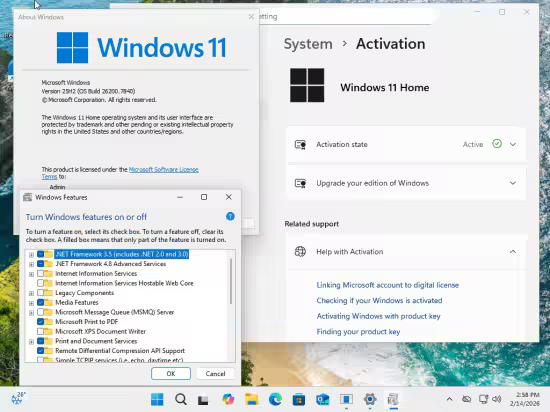The image size is (550, 412).
Task: Launch Copilot from the taskbar
Action: [x=228, y=399]
